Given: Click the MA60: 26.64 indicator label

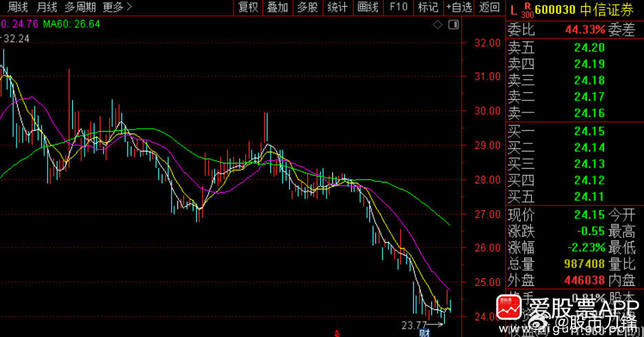Looking at the screenshot, I should pyautogui.click(x=72, y=24).
